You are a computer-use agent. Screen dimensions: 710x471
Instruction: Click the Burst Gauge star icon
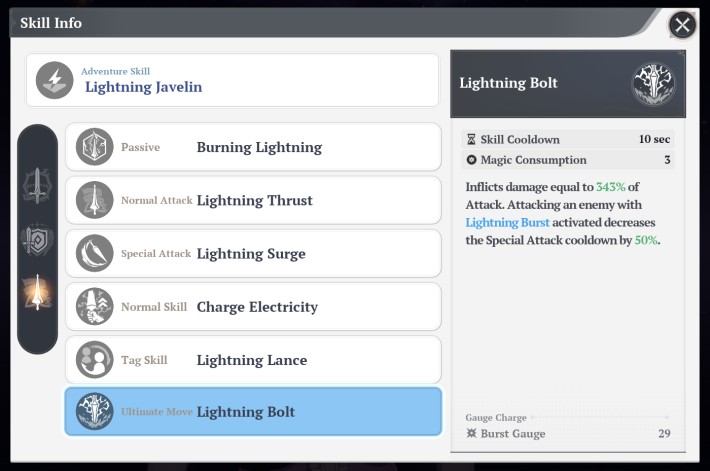tap(471, 433)
